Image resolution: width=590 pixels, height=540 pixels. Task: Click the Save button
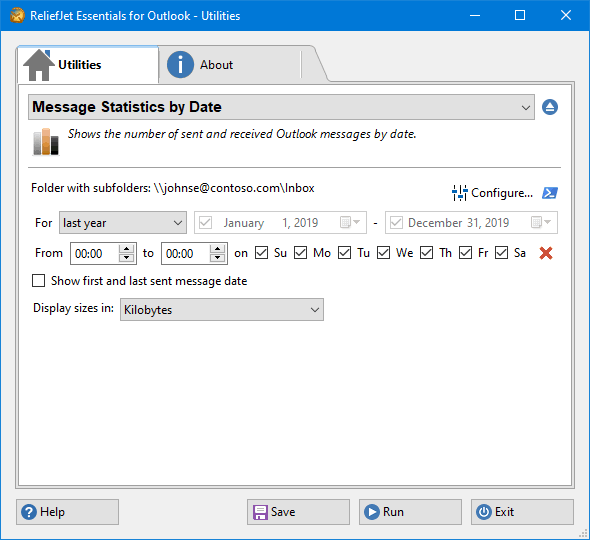pyautogui.click(x=298, y=512)
